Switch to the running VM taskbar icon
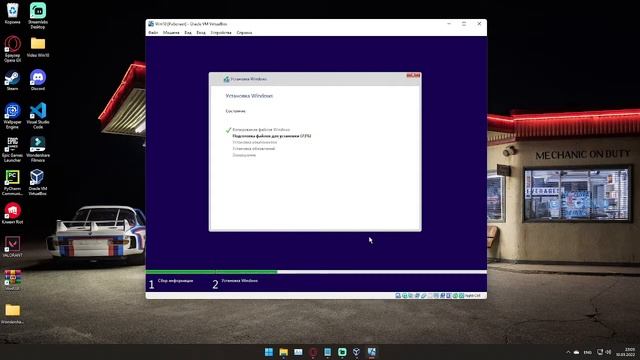 click(x=371, y=352)
